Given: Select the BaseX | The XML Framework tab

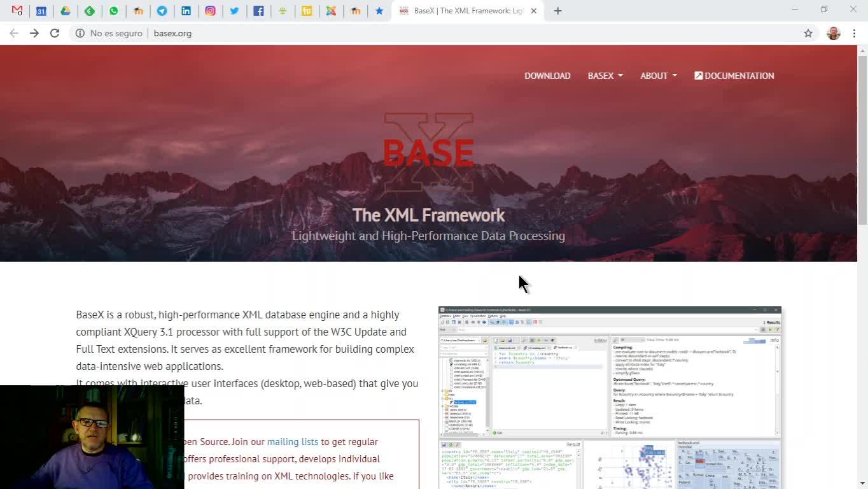Looking at the screenshot, I should pos(468,11).
